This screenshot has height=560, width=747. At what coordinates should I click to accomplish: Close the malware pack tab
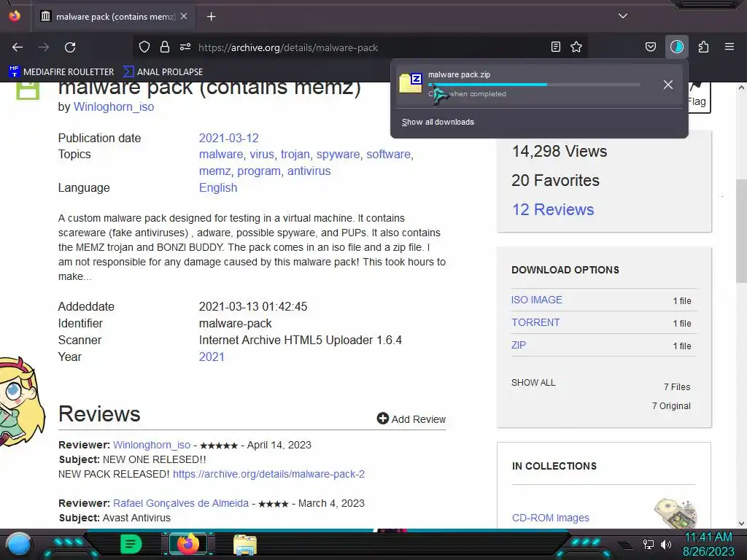184,16
